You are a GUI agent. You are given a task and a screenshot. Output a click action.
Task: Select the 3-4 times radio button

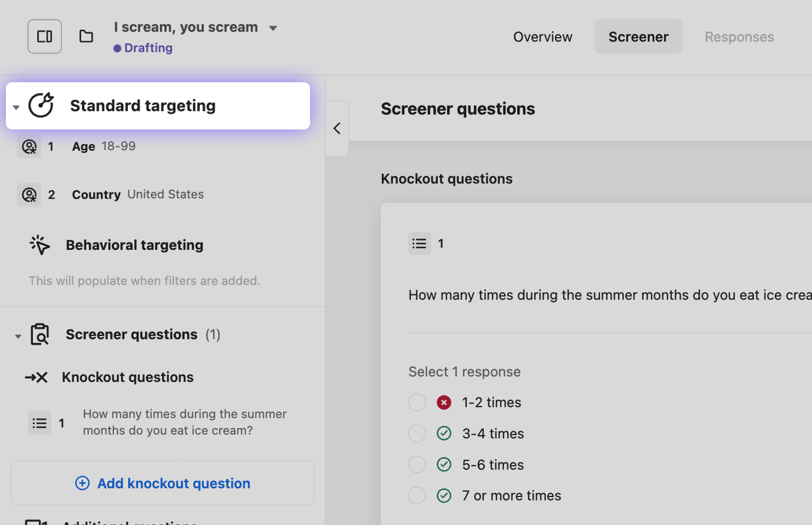pyautogui.click(x=417, y=433)
